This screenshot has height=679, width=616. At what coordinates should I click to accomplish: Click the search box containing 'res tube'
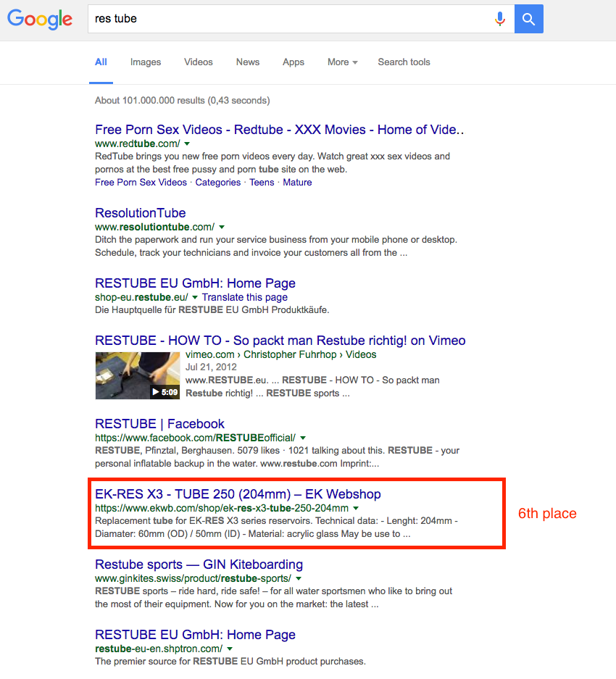click(290, 20)
